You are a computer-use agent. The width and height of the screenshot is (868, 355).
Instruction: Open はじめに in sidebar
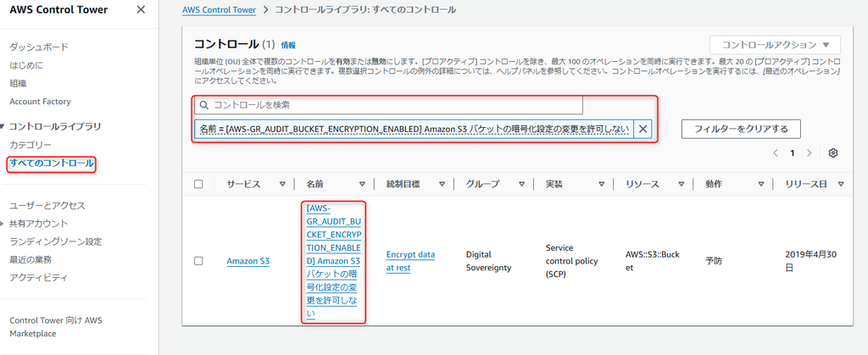(x=26, y=65)
